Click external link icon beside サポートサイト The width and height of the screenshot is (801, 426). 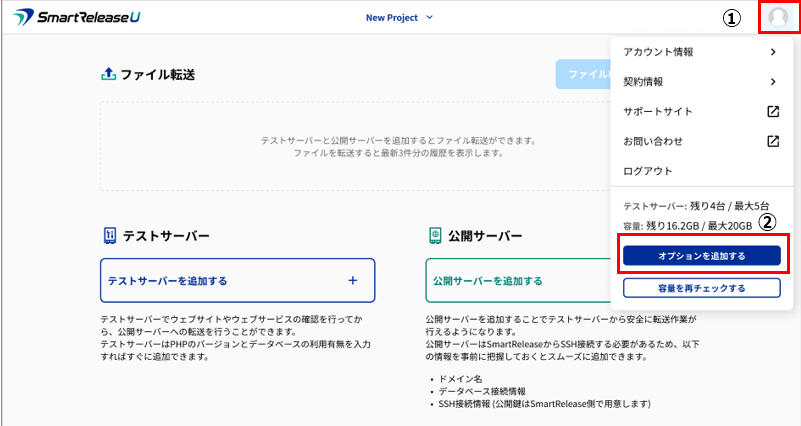click(x=772, y=112)
